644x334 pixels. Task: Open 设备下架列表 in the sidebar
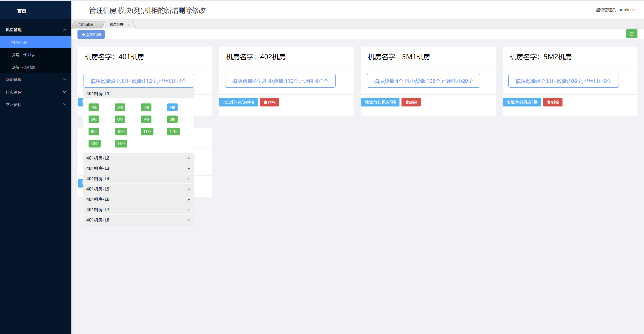click(x=35, y=67)
